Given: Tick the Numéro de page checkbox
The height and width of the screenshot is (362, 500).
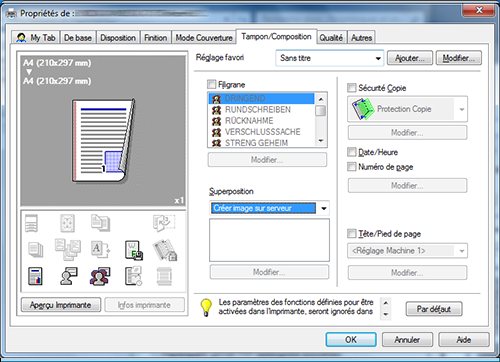Looking at the screenshot, I should (x=352, y=166).
